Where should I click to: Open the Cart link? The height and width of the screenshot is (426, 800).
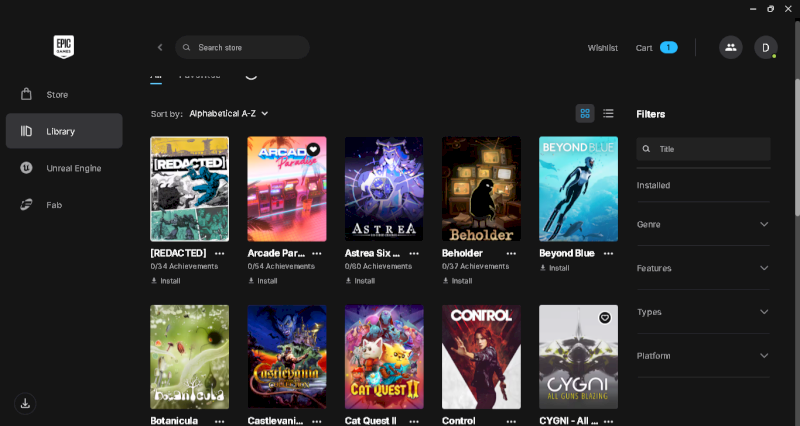pyautogui.click(x=644, y=47)
